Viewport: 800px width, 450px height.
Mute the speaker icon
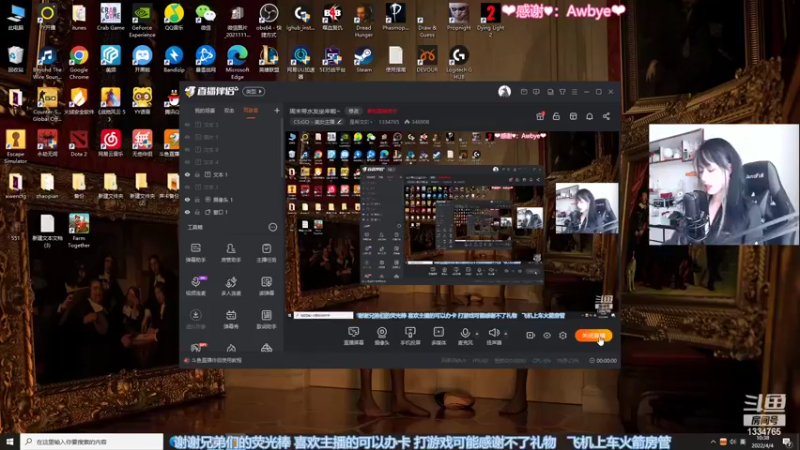click(x=493, y=333)
